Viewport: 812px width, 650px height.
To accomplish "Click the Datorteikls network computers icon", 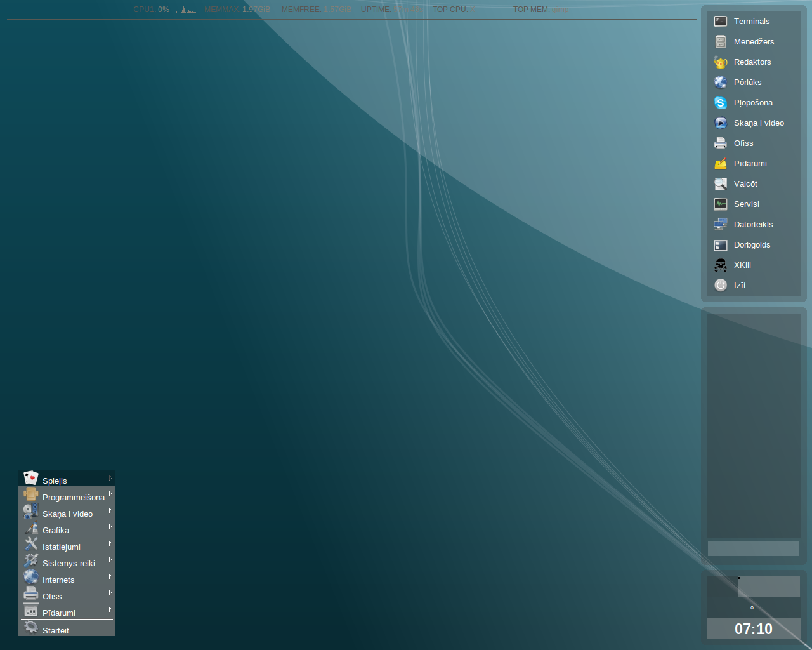I will [721, 225].
